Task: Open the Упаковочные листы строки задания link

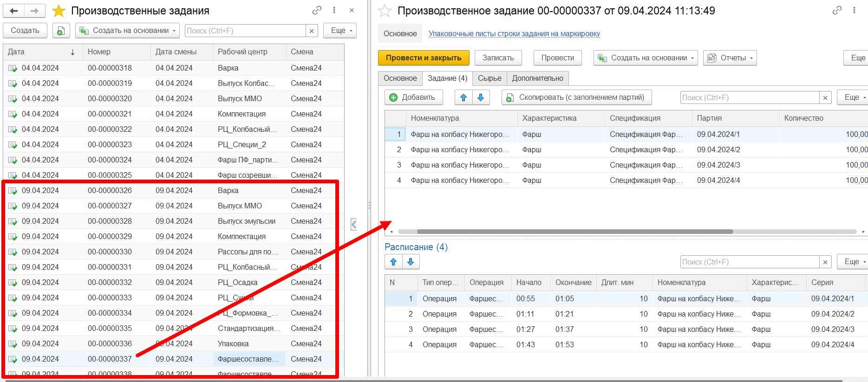Action: 514,34
